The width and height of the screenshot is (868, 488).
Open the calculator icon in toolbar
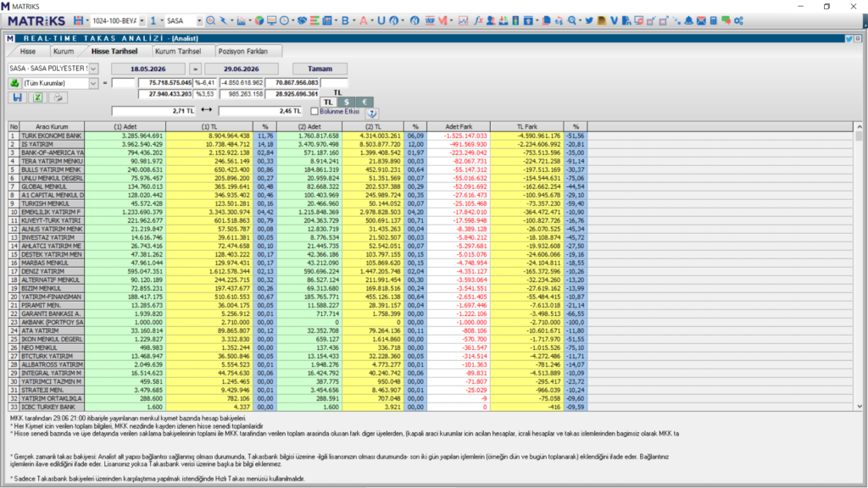[713, 20]
